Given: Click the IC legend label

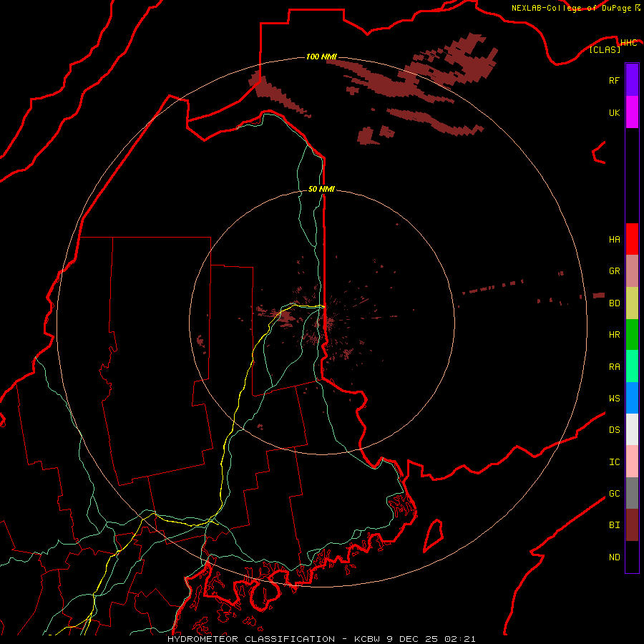Looking at the screenshot, I should [x=614, y=462].
